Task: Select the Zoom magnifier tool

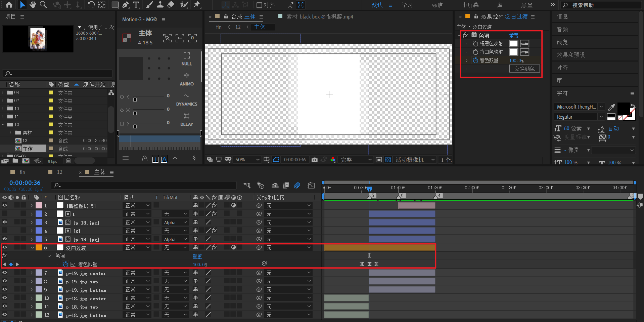Action: (43, 5)
